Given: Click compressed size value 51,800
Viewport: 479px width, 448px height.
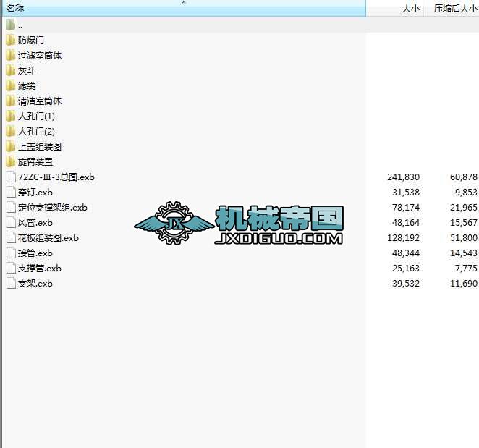Looking at the screenshot, I should [463, 238].
